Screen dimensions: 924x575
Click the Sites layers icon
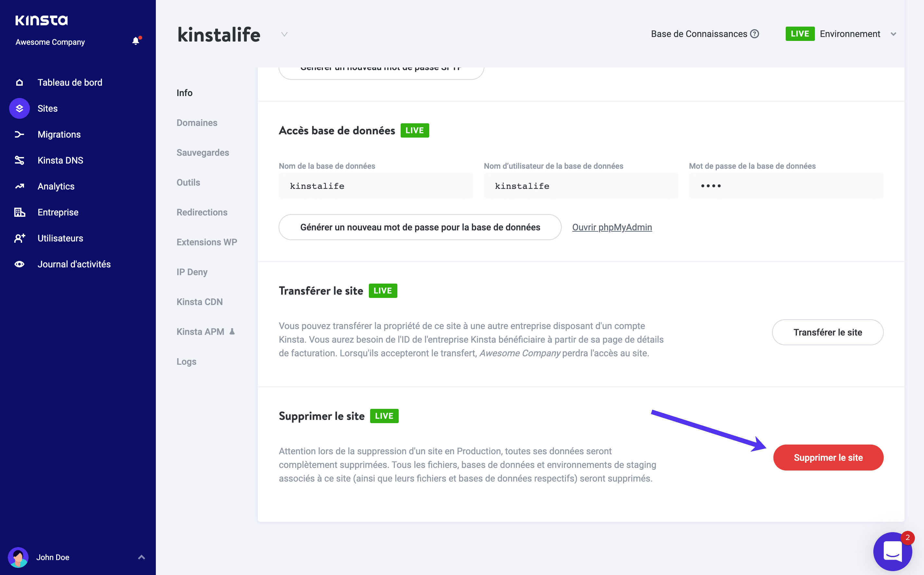pyautogui.click(x=19, y=108)
